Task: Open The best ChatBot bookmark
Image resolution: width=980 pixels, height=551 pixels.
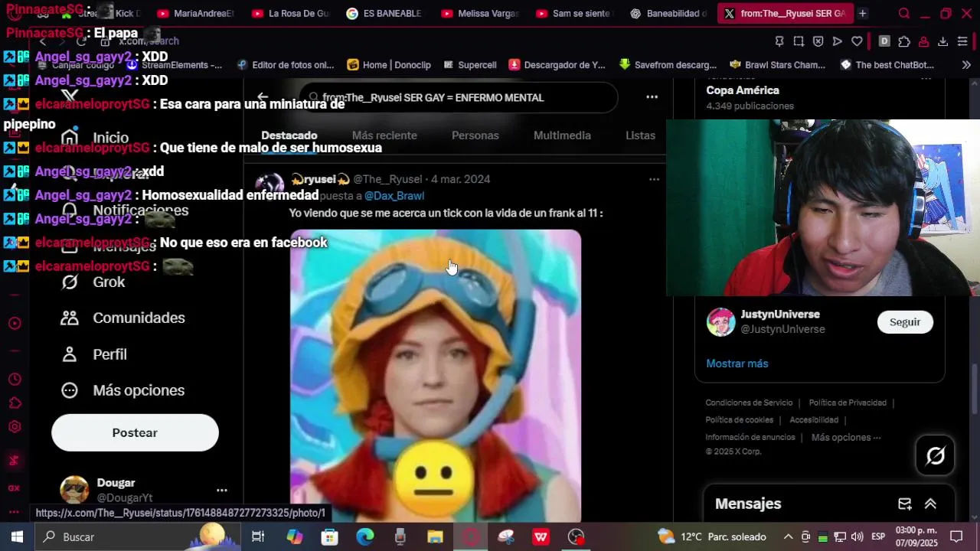Action: 887,65
